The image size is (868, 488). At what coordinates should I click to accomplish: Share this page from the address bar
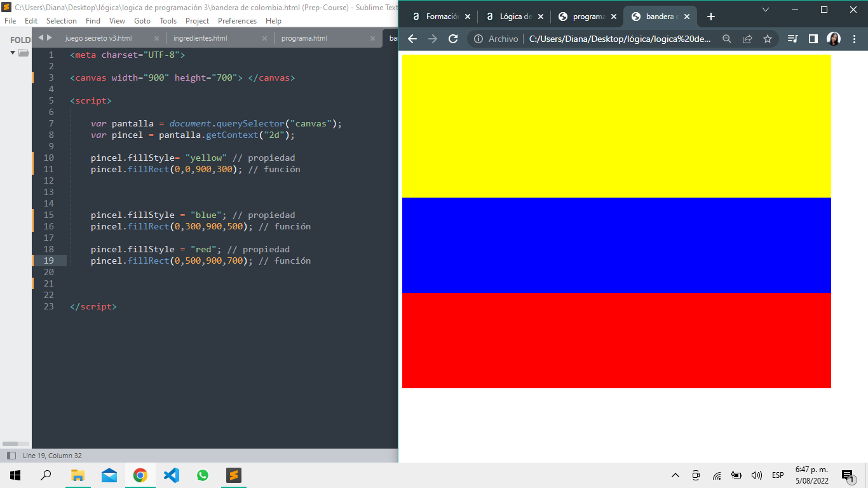[747, 39]
